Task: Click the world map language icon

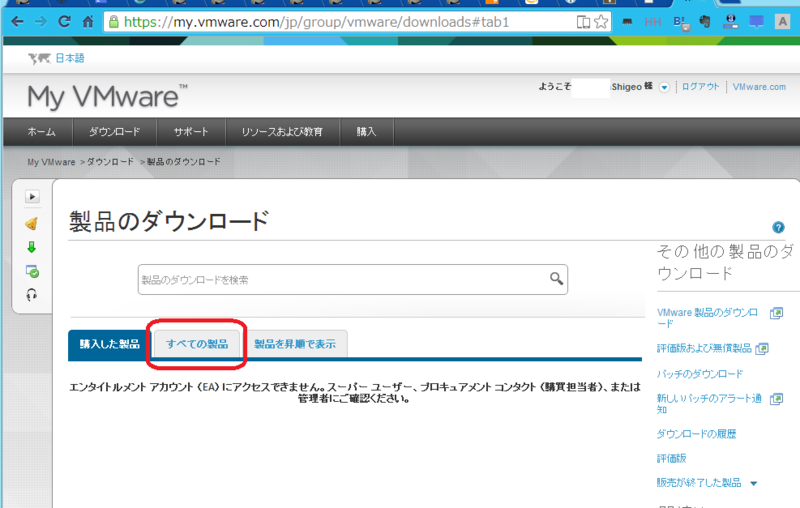Action: click(x=39, y=59)
